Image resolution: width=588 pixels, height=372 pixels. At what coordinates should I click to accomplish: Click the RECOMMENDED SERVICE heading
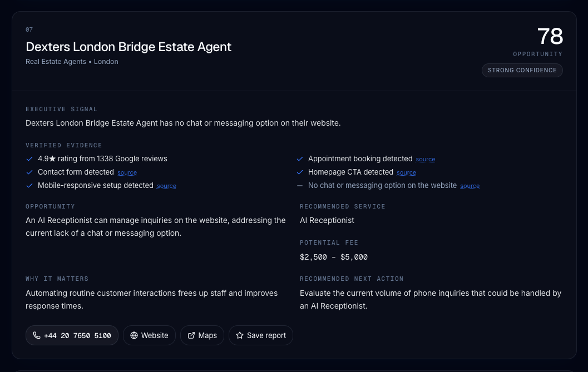(343, 207)
